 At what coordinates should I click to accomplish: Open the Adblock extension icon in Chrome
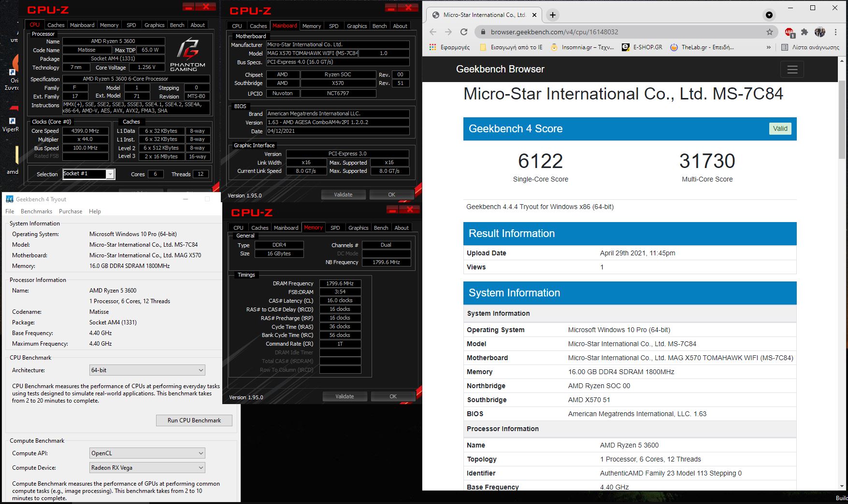(x=789, y=32)
